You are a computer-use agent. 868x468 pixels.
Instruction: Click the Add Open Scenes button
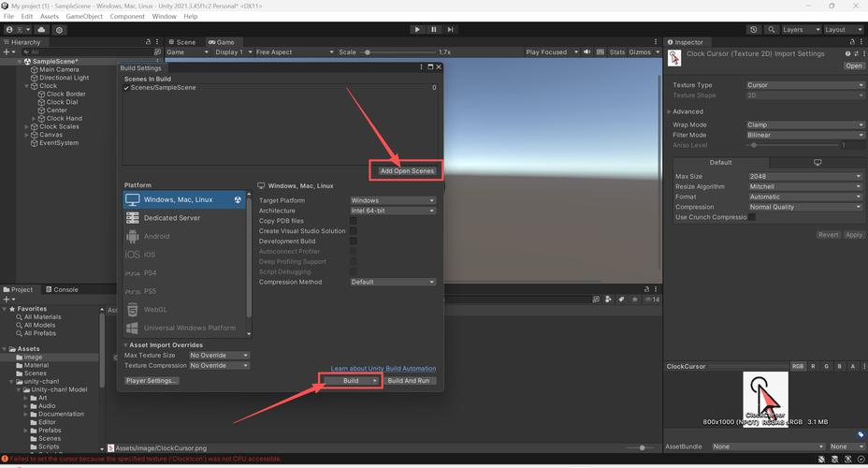pos(407,170)
